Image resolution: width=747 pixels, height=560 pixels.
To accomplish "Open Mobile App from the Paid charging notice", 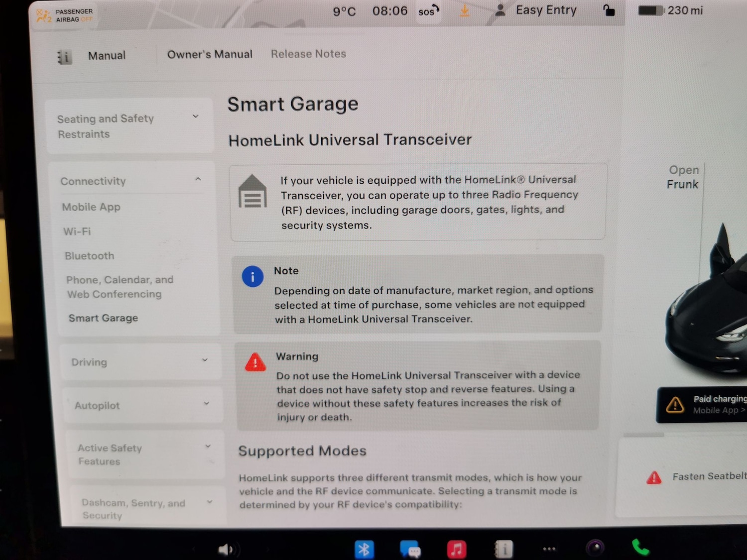I will [718, 410].
